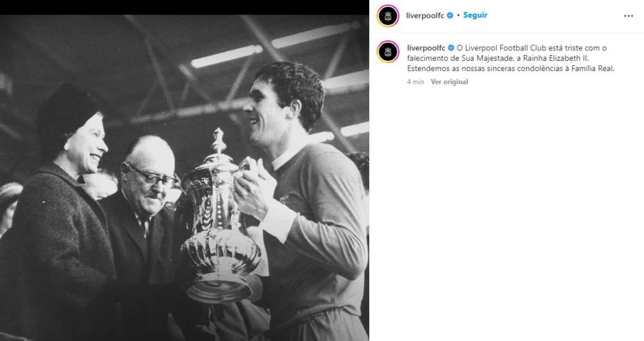The image size is (644, 341).
Task: Open the liverpoolfc profile avatar in the header
Action: click(x=387, y=16)
